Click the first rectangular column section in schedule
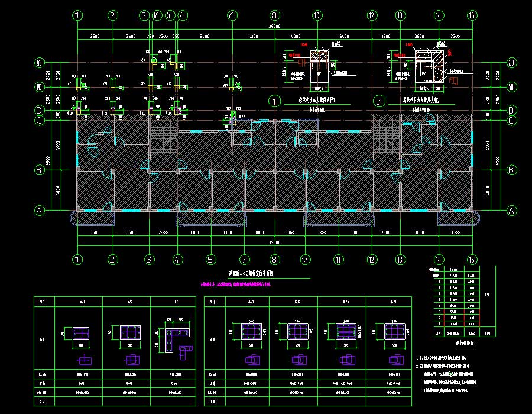This screenshot has height=414, width=532. [78, 335]
